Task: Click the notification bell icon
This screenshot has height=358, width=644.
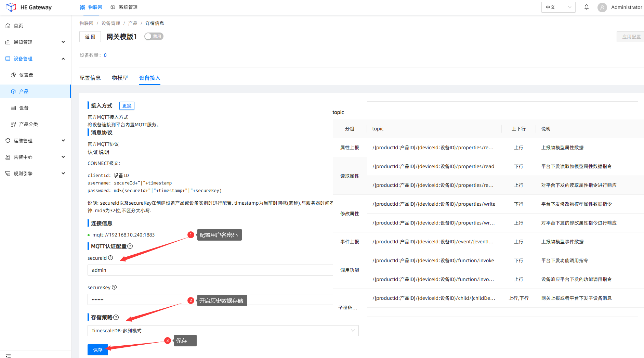Action: tap(586, 7)
